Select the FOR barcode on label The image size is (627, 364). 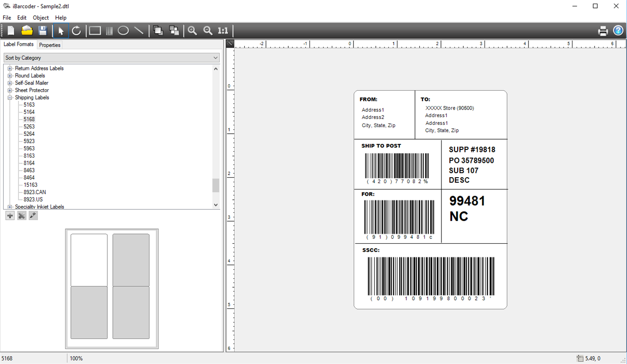pos(399,220)
